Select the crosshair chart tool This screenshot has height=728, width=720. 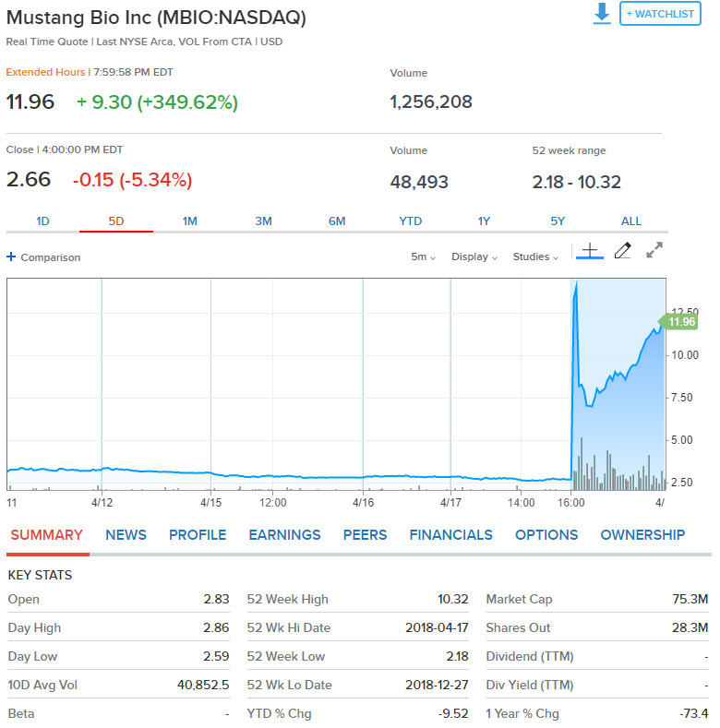click(x=590, y=251)
